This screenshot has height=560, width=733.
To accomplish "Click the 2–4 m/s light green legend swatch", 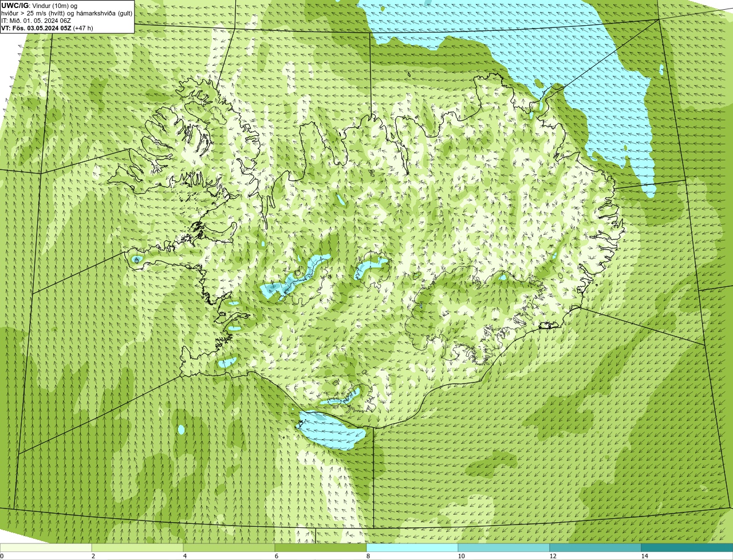I will [137, 547].
